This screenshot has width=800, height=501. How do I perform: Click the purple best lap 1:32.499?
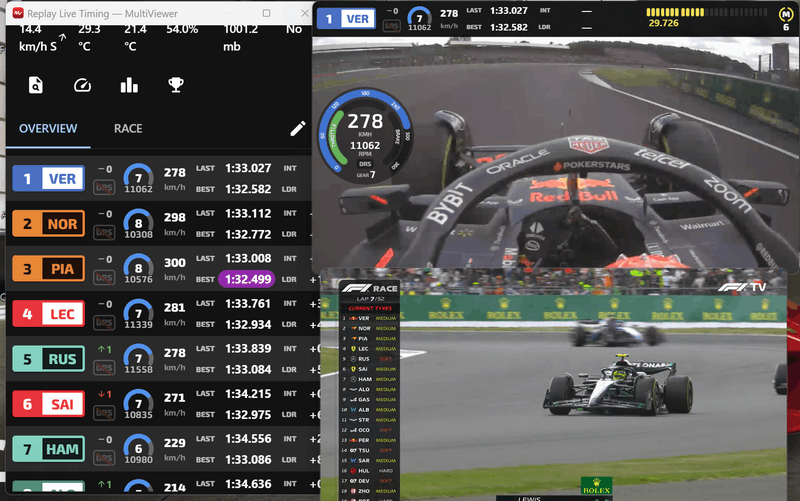click(x=247, y=279)
